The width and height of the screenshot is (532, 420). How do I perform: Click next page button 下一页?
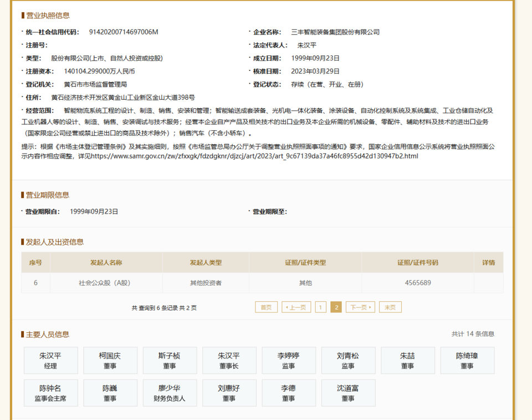[x=360, y=307]
